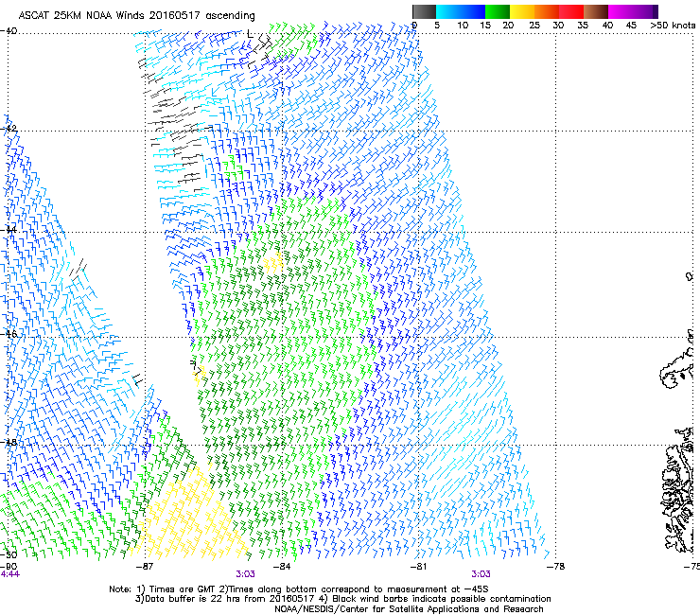The image size is (700, 615).
Task: Click the -87 longitude axis label
Action: point(144,567)
